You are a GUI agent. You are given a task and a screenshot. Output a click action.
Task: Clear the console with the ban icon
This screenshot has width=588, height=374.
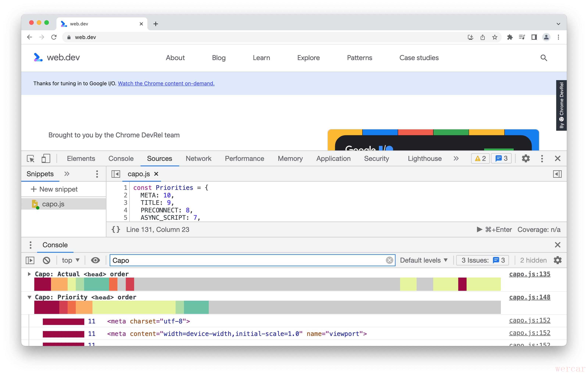pyautogui.click(x=46, y=260)
